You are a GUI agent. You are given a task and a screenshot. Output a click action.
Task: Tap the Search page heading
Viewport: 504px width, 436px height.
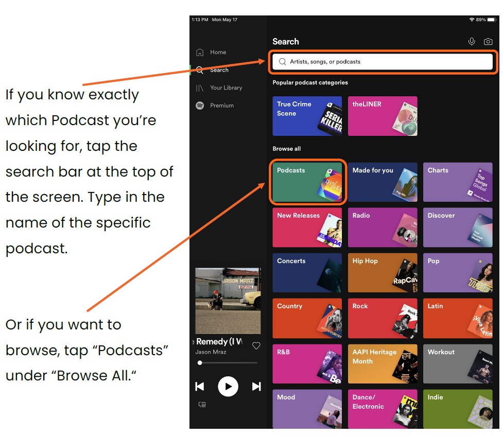(x=285, y=42)
